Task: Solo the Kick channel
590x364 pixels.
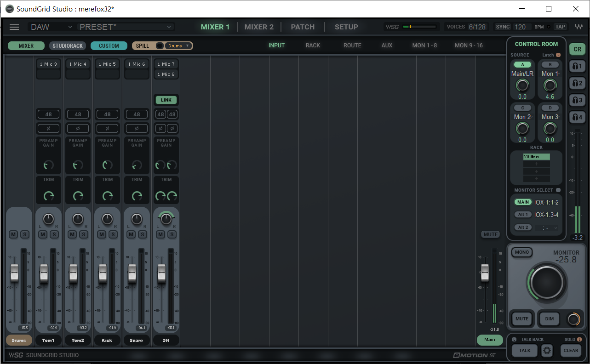Action: pyautogui.click(x=113, y=235)
